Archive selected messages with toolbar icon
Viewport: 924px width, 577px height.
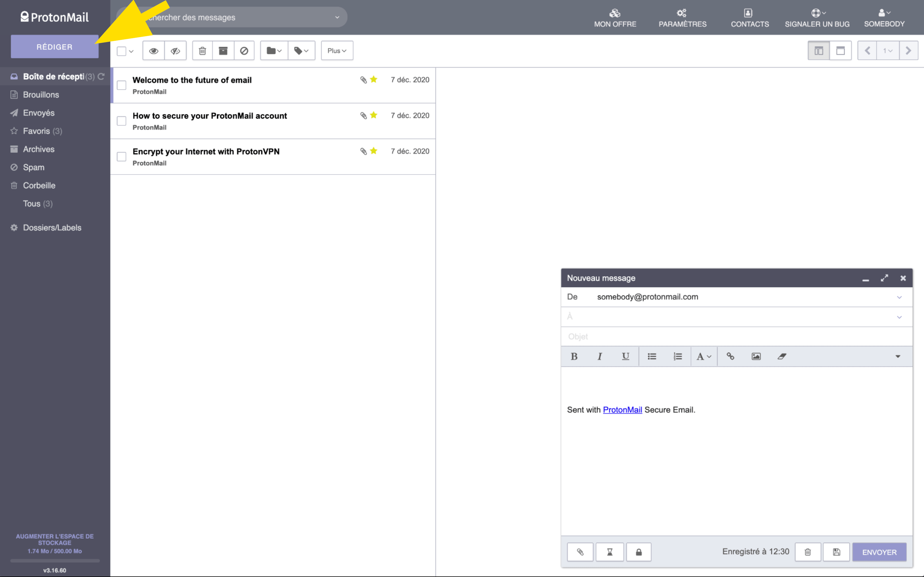coord(223,51)
